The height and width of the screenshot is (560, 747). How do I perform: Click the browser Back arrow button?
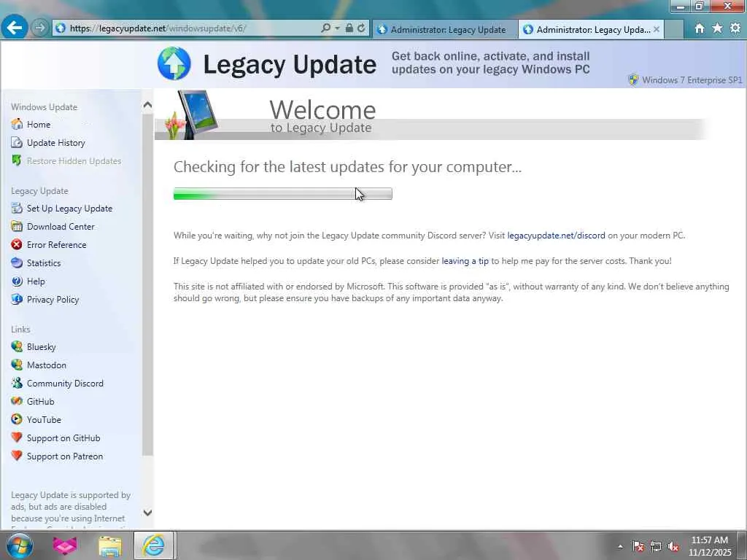coord(15,28)
